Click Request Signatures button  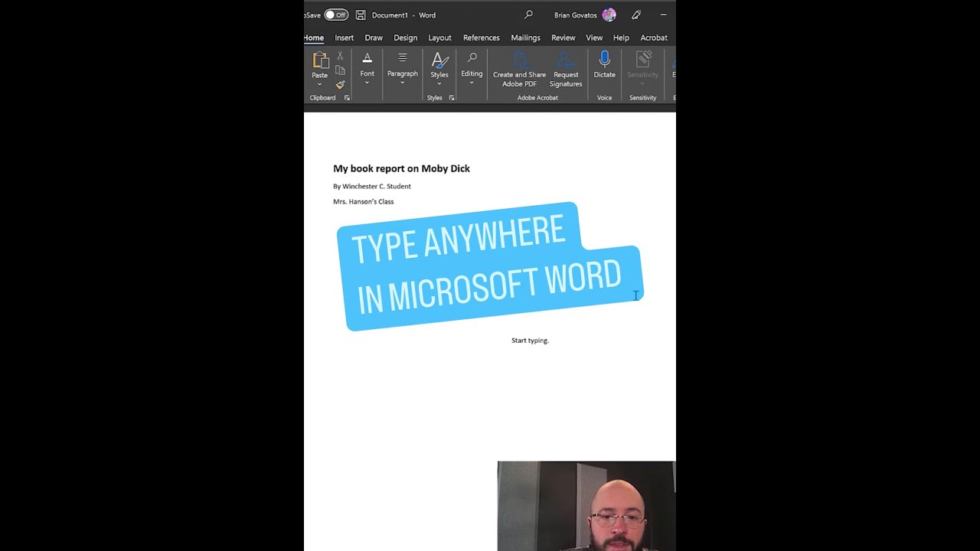point(566,70)
